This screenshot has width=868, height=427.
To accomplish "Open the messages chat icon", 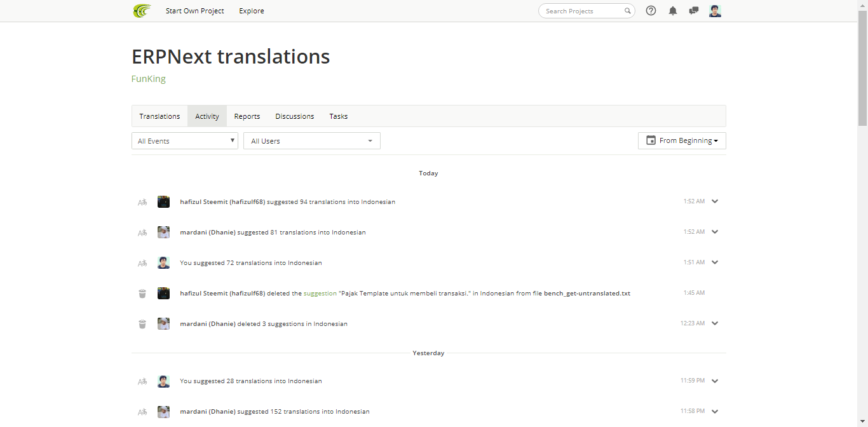I will (694, 11).
